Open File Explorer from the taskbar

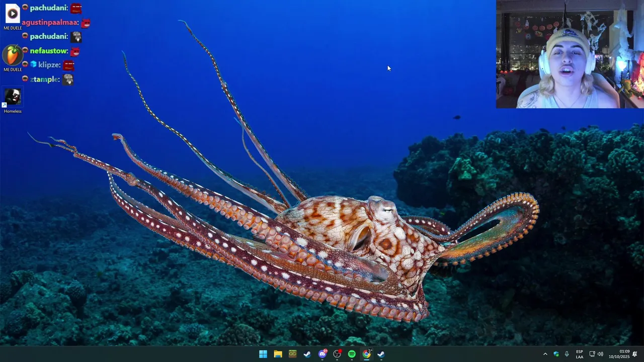pos(278,354)
